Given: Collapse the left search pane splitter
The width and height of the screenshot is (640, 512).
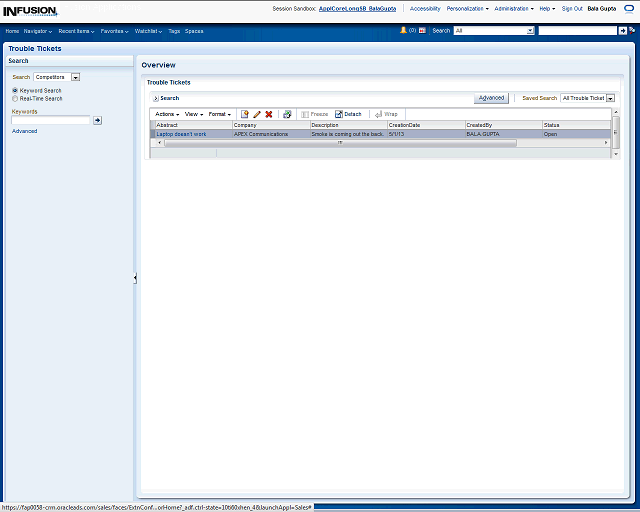Looking at the screenshot, I should [x=135, y=278].
